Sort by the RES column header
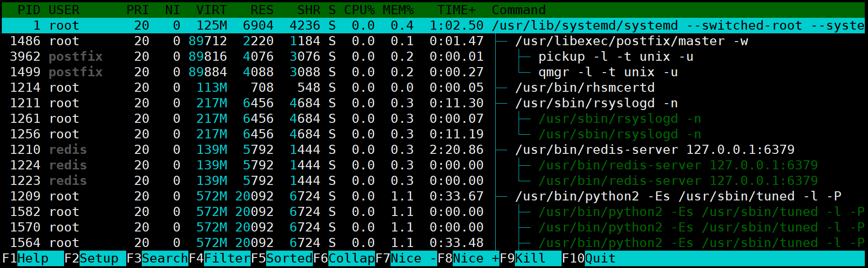Viewport: 868px width, 268px height. pyautogui.click(x=262, y=10)
